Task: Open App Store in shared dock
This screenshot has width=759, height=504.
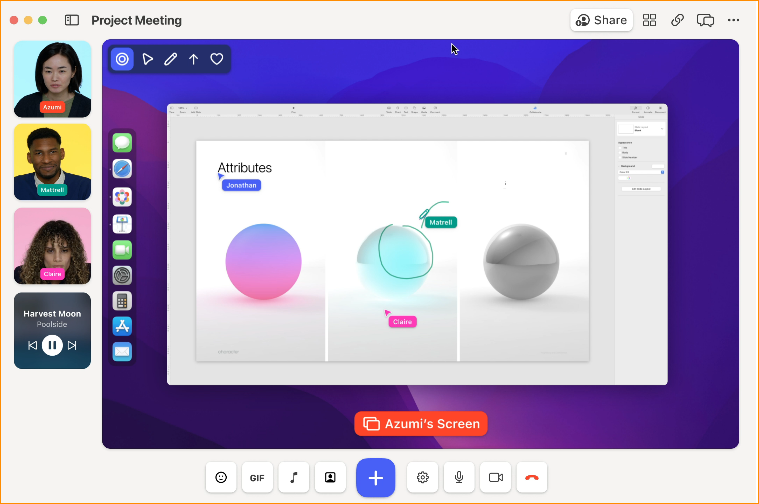Action: (x=122, y=326)
